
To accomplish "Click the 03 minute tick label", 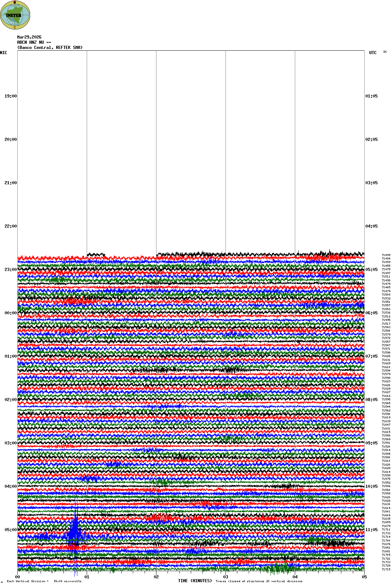I will pyautogui.click(x=225, y=577).
